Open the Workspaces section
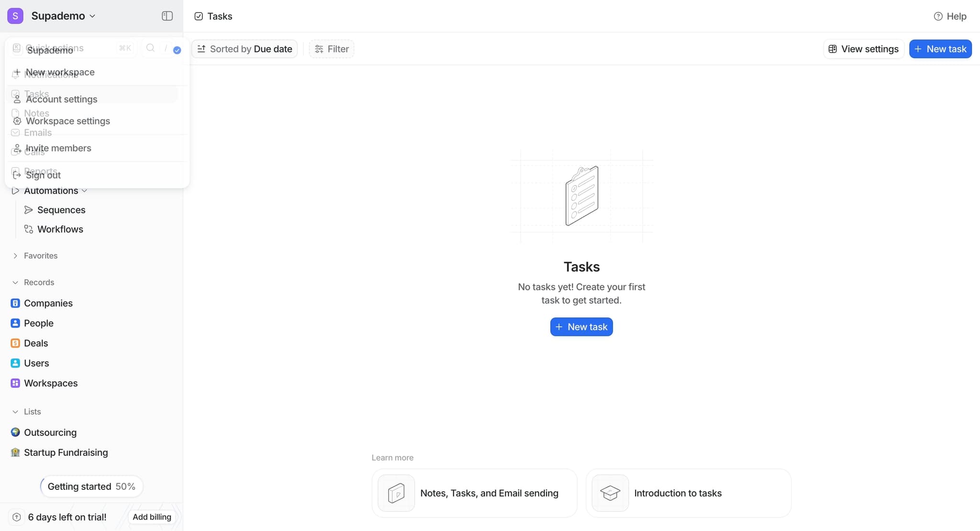980x531 pixels. 50,383
